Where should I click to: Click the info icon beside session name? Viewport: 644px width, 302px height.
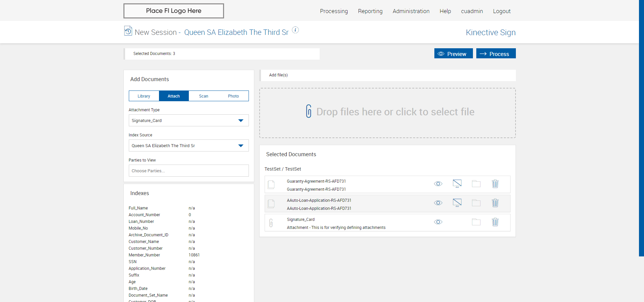pyautogui.click(x=295, y=30)
